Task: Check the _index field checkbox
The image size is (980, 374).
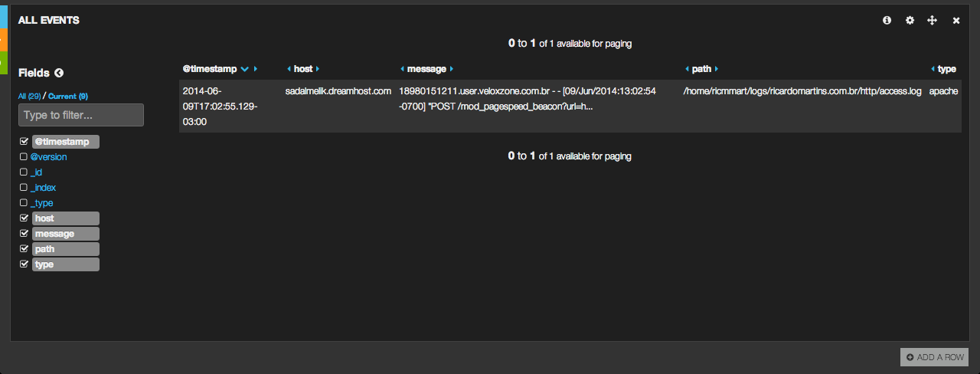Action: (24, 188)
